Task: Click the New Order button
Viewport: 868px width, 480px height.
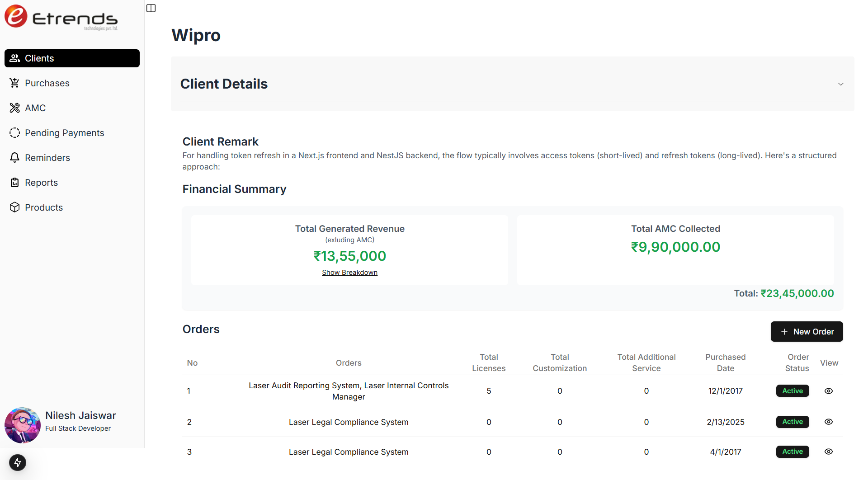Action: (x=807, y=332)
